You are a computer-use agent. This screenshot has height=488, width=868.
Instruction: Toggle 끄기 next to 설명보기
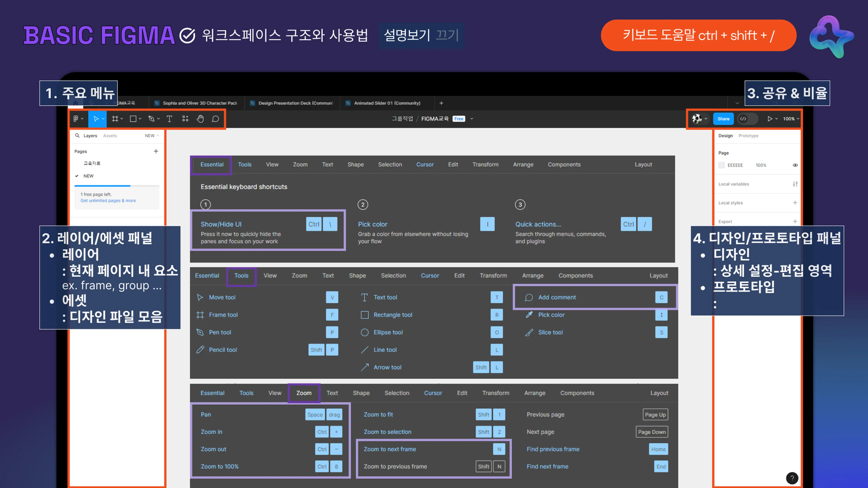pos(447,35)
